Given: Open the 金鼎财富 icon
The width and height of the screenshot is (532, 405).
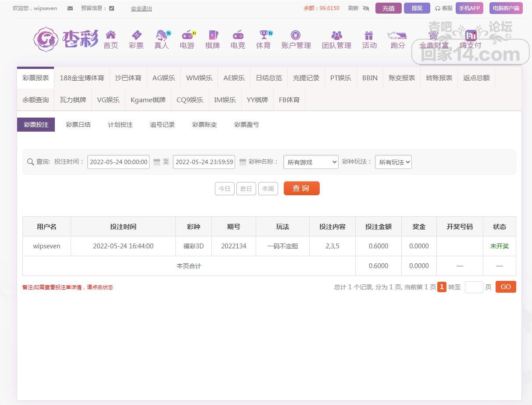Looking at the screenshot, I should coord(434,35).
